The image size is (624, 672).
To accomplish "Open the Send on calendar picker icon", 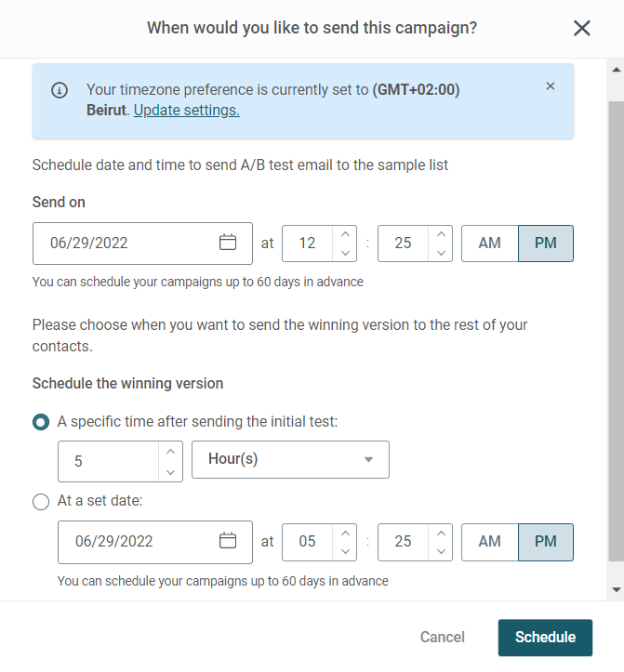I will 228,243.
